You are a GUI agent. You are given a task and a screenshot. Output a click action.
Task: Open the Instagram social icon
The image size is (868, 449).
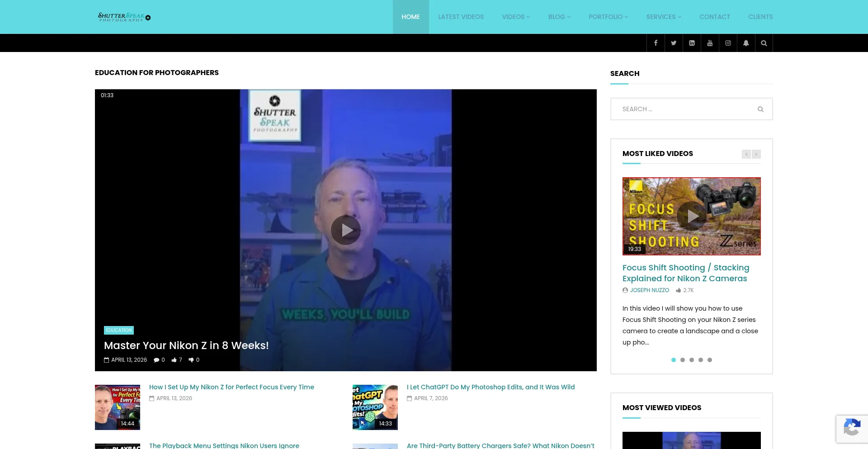pyautogui.click(x=728, y=43)
